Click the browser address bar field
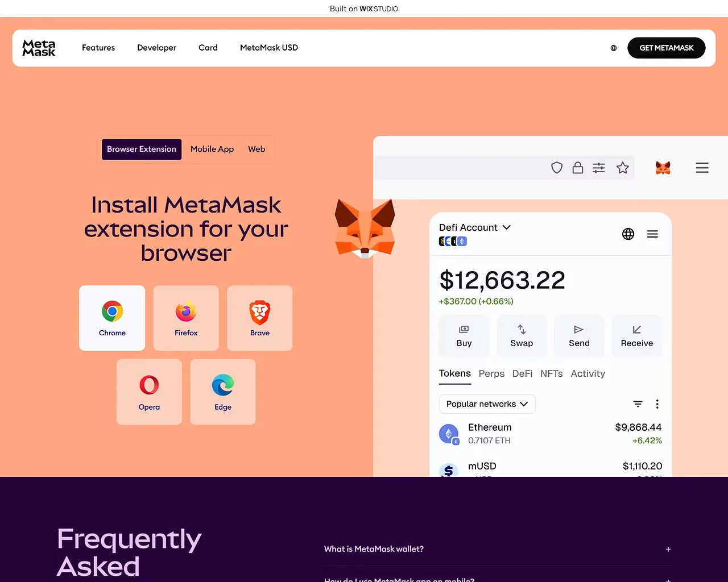The height and width of the screenshot is (582, 728). 504,168
